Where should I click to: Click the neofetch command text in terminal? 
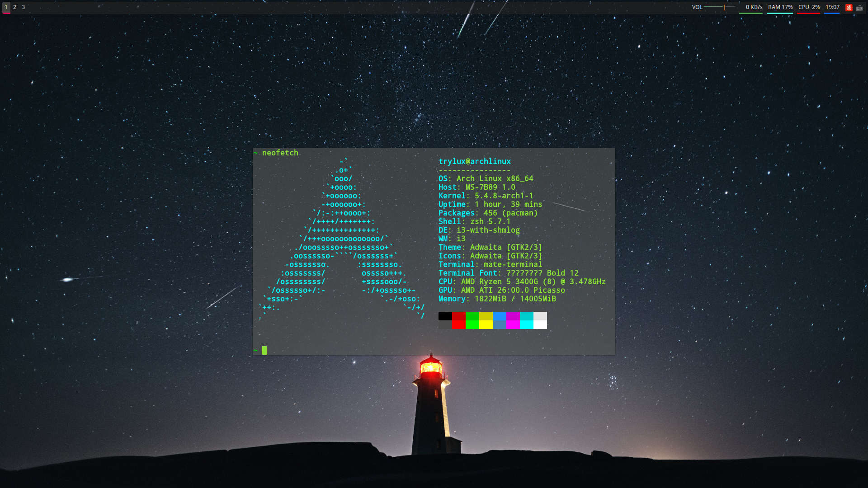click(x=280, y=153)
